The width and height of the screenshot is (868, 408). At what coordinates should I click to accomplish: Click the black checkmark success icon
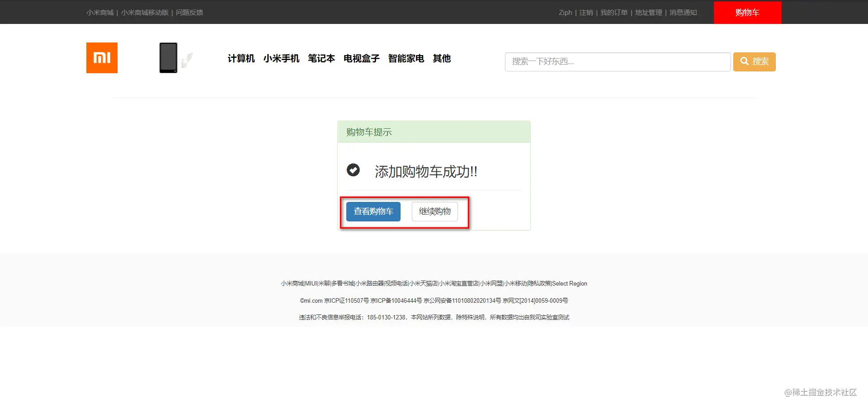pos(353,170)
